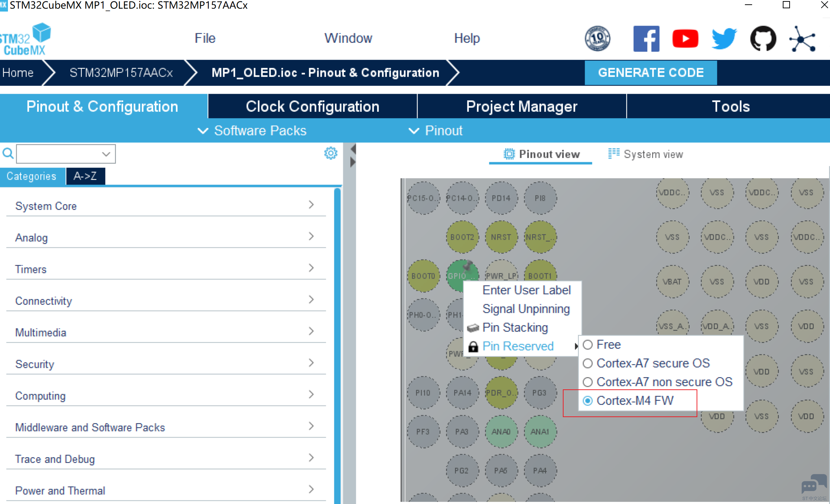This screenshot has height=504, width=830.
Task: Open the GitHub link icon
Action: click(x=763, y=39)
